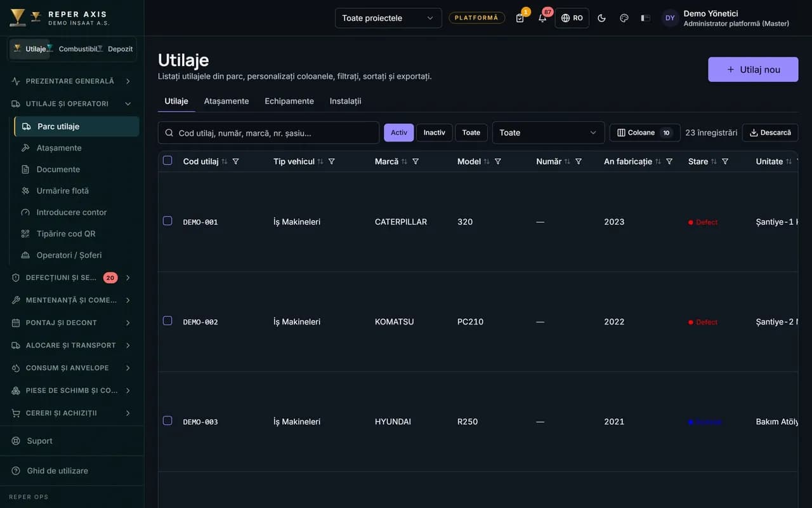
Task: Switch the status filter to Inactiv
Action: 435,133
